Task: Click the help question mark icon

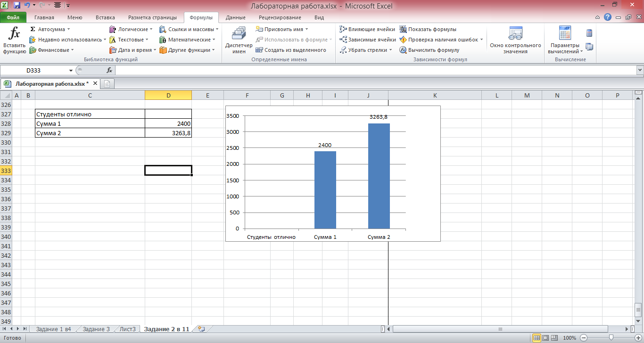Action: (x=608, y=17)
